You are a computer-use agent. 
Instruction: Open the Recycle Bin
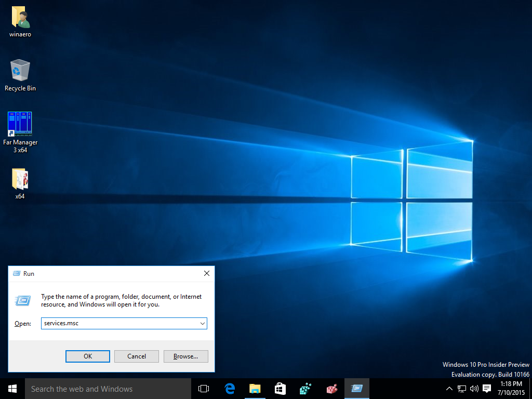click(20, 70)
